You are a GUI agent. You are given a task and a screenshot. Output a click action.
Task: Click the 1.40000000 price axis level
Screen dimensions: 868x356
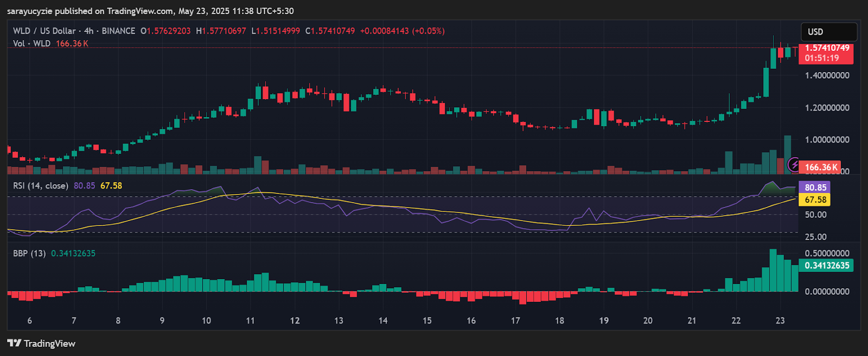827,76
